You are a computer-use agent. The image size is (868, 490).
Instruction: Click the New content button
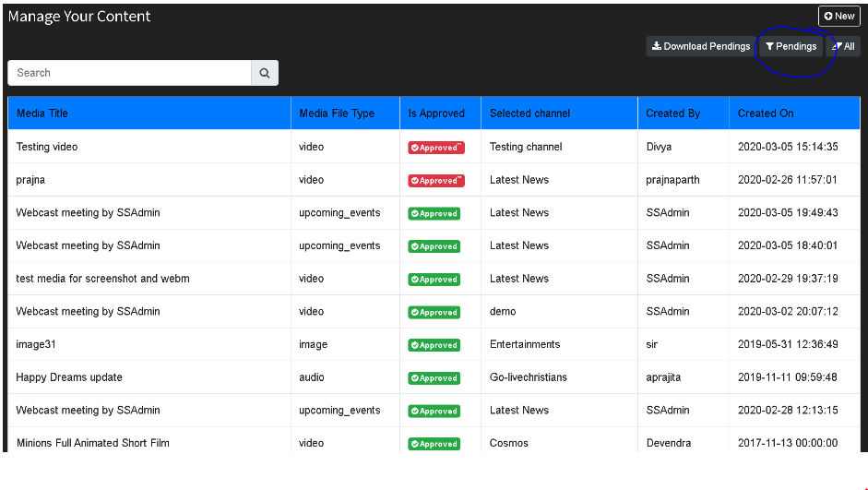coord(839,16)
